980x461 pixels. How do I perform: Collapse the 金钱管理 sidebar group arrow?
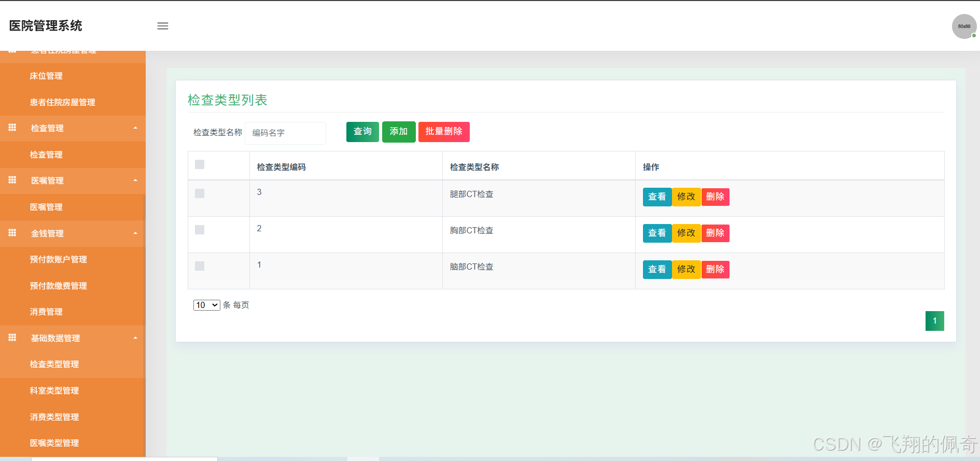pyautogui.click(x=135, y=233)
